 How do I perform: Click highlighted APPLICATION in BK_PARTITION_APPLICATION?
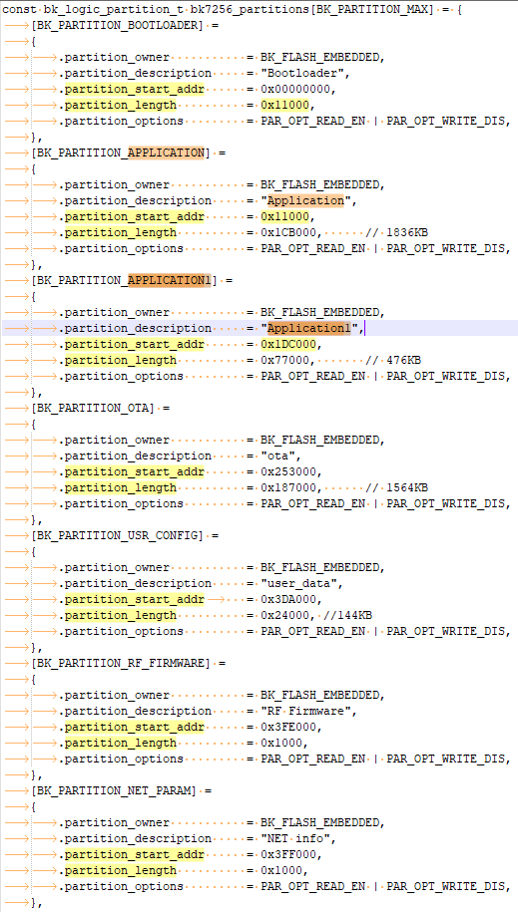click(x=166, y=153)
